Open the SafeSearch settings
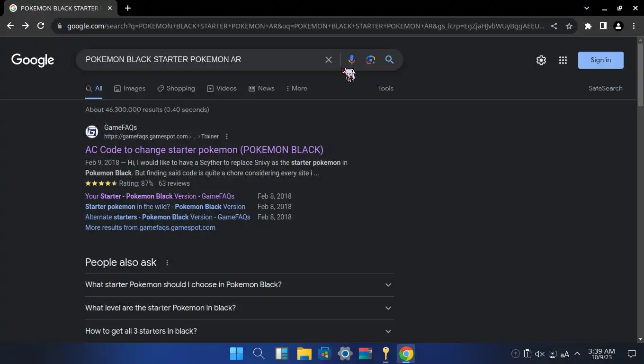The width and height of the screenshot is (644, 364). 606,89
